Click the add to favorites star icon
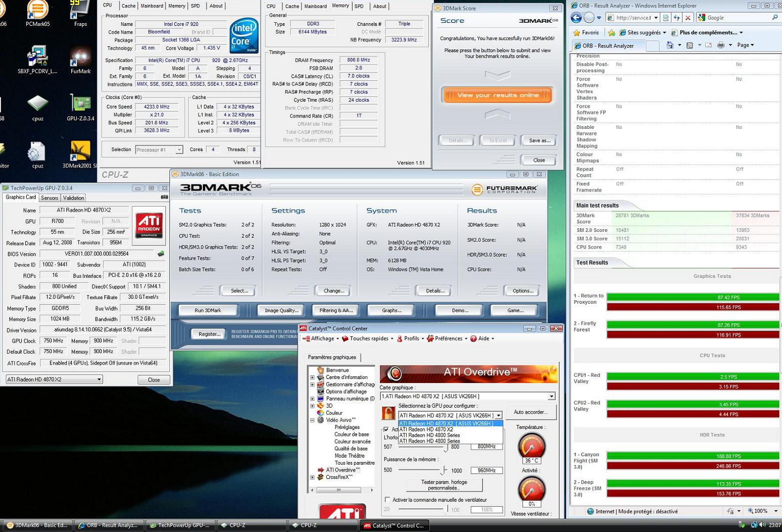Screen dimensions: 782x532 point(611,32)
